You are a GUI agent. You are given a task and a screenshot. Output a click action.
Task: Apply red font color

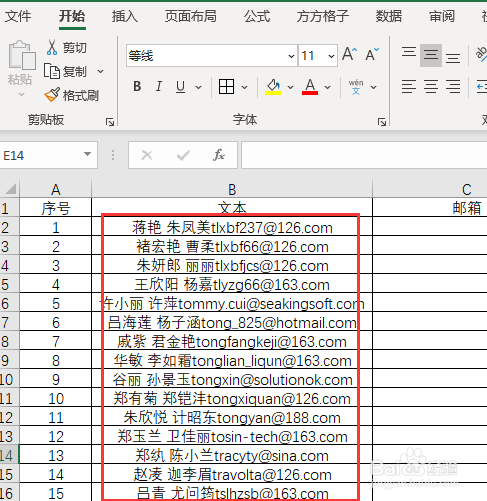click(310, 87)
